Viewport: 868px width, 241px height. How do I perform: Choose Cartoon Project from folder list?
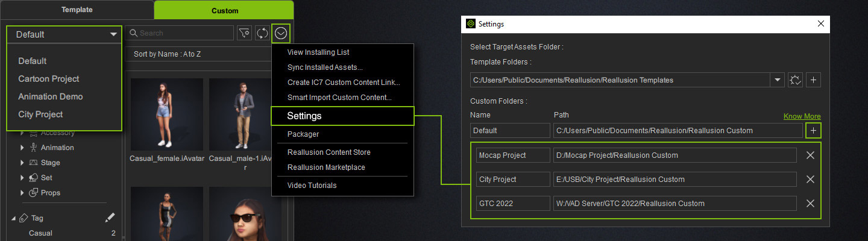coord(49,79)
